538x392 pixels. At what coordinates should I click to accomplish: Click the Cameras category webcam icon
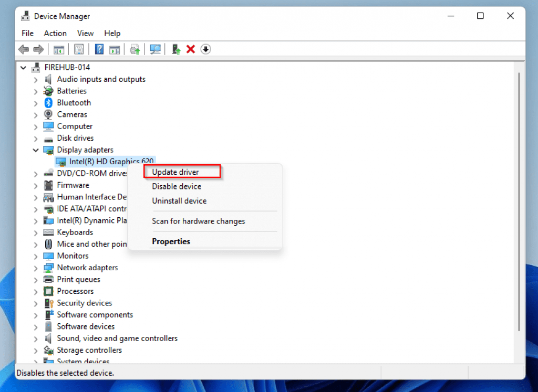pyautogui.click(x=48, y=114)
